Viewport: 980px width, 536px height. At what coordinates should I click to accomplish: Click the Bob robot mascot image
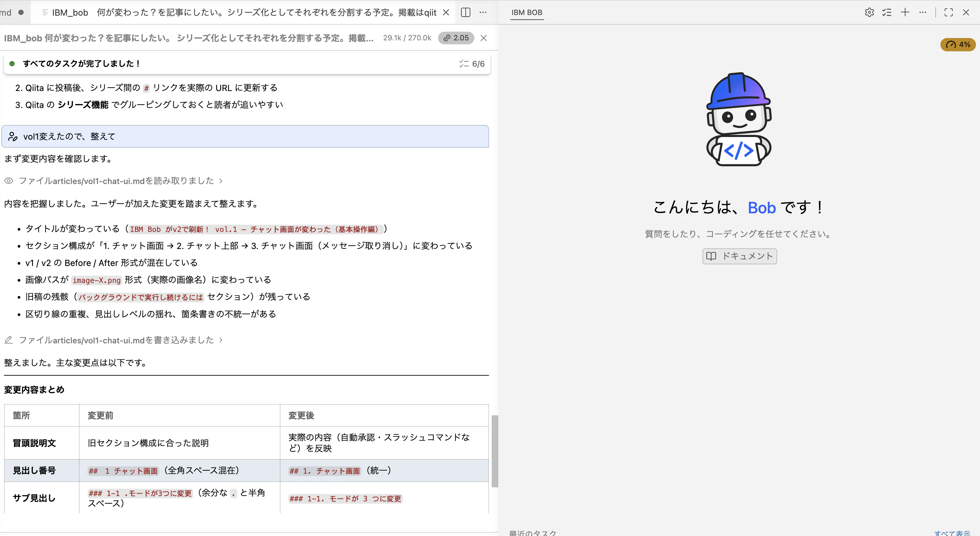pos(739,119)
